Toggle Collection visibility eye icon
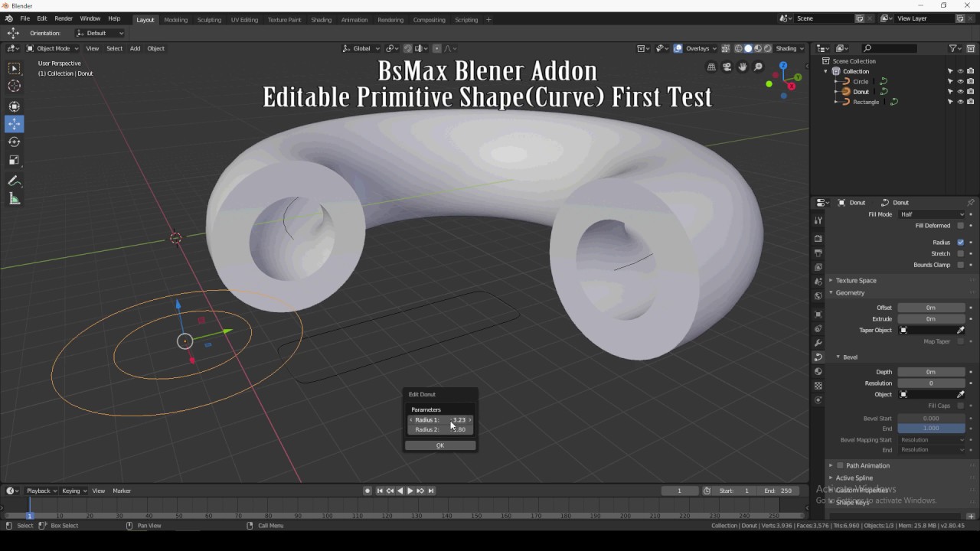Viewport: 980px width, 551px height. click(960, 71)
